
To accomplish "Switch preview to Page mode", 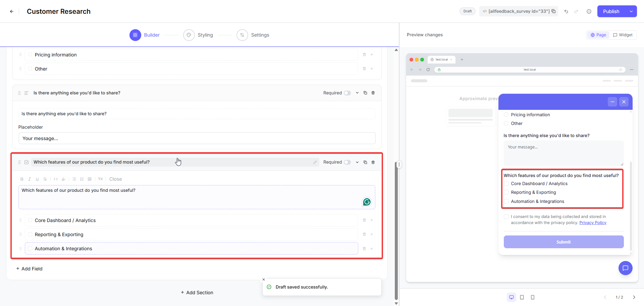I will point(598,35).
